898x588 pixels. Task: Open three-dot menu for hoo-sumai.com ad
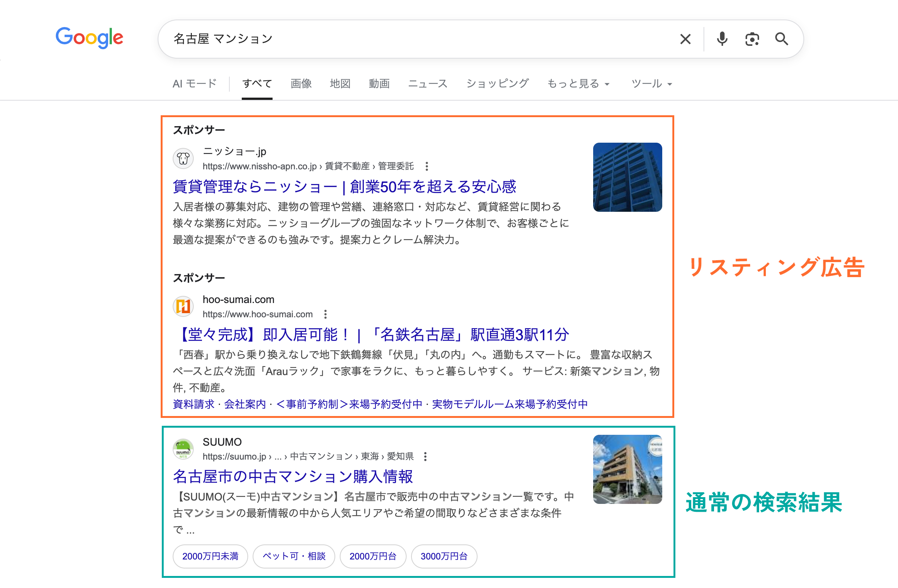[325, 314]
